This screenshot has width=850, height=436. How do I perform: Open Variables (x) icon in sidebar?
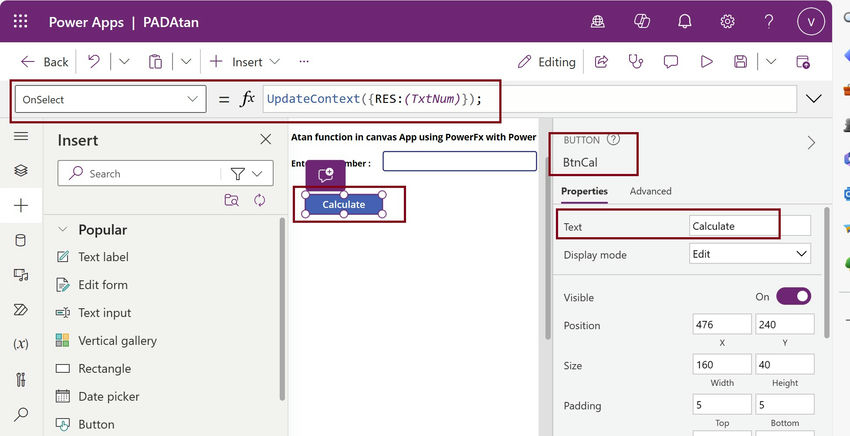coord(21,344)
